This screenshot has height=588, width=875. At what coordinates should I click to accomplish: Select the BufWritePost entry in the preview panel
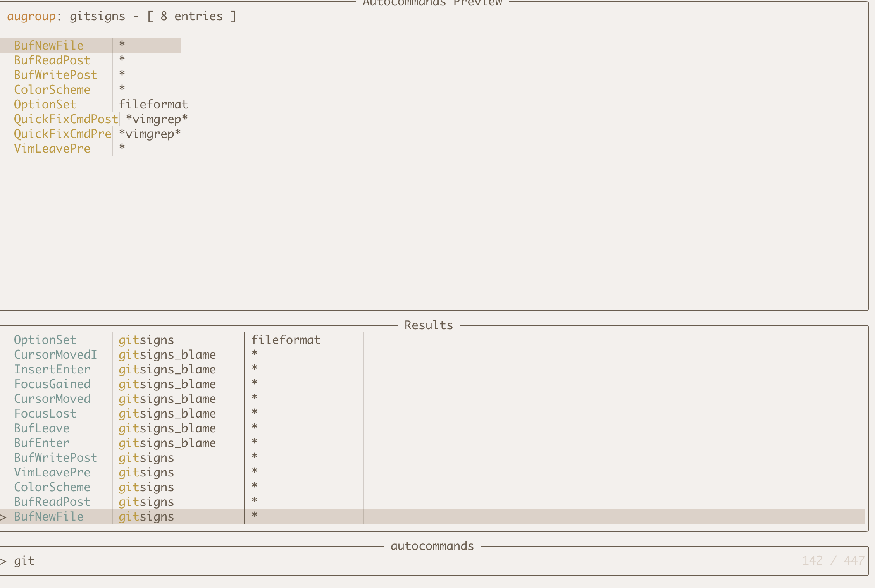coord(55,75)
